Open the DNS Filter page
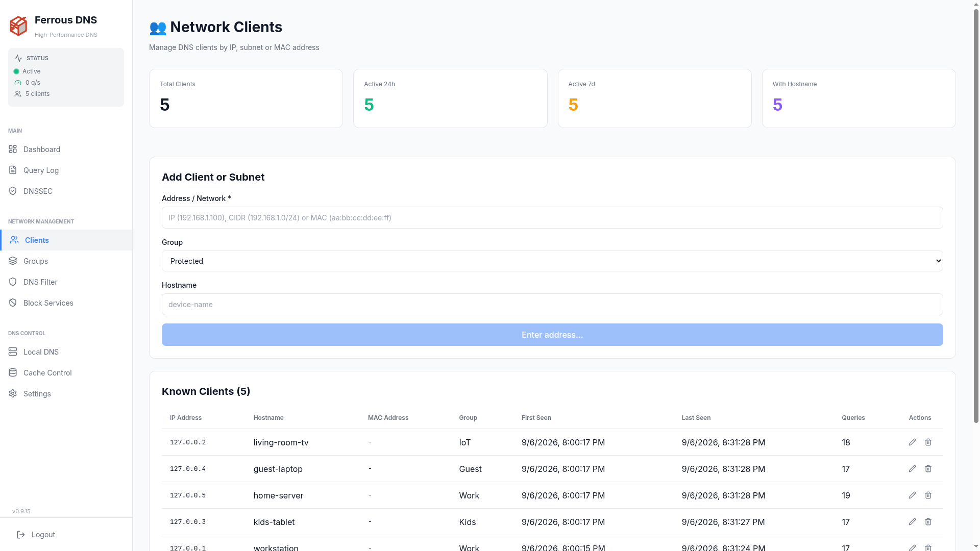 66,282
